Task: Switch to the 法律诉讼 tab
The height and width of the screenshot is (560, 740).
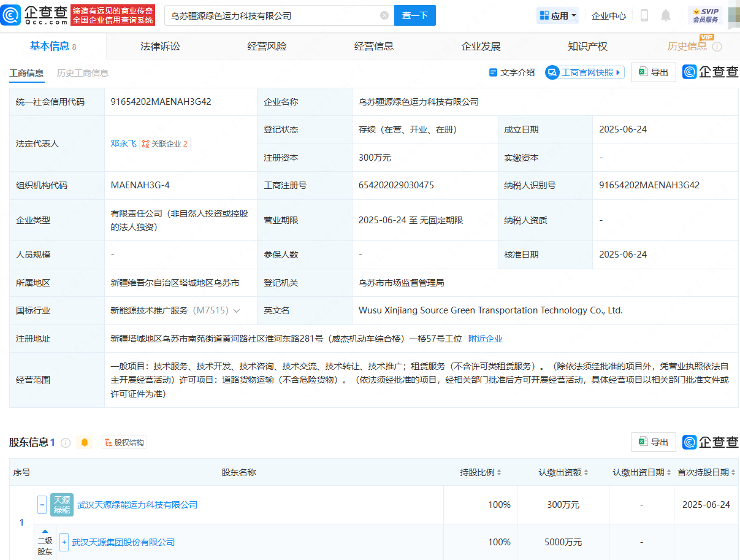Action: pyautogui.click(x=160, y=46)
